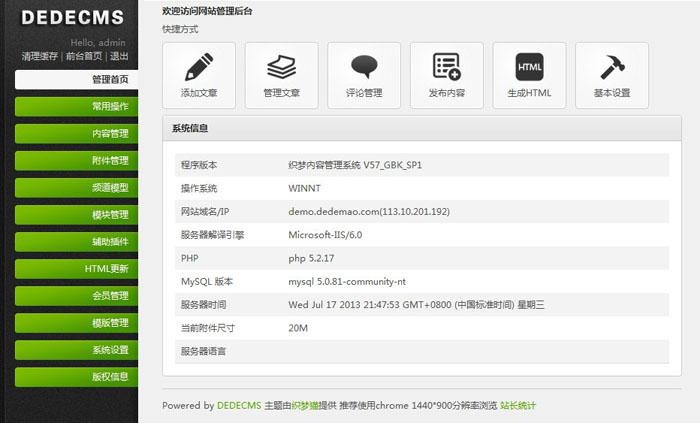The image size is (700, 423).
Task: Open the 系统设置 sidebar menu
Action: pos(76,350)
